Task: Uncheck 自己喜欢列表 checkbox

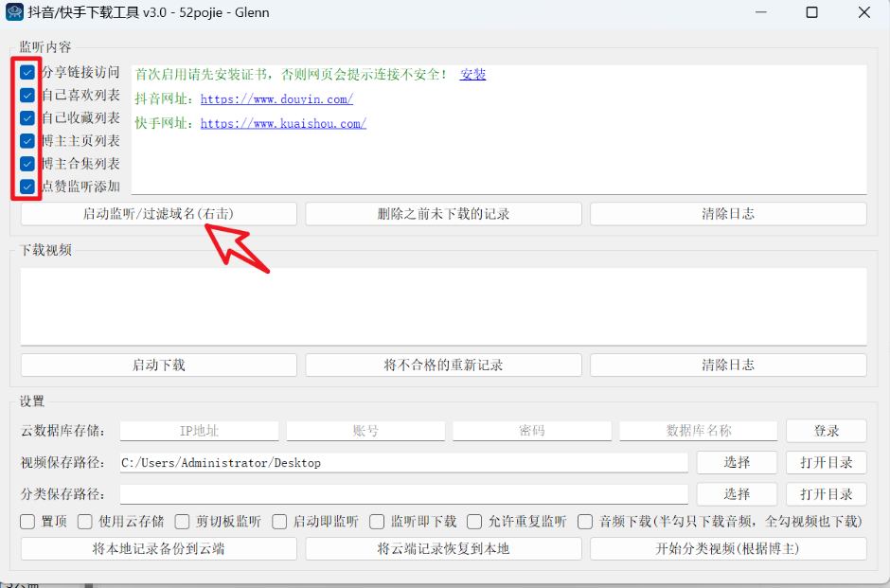Action: [27, 95]
